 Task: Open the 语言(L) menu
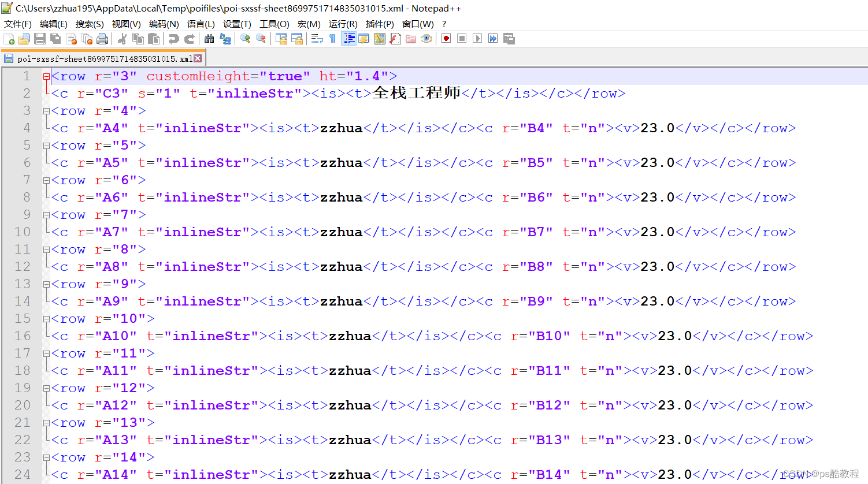201,24
